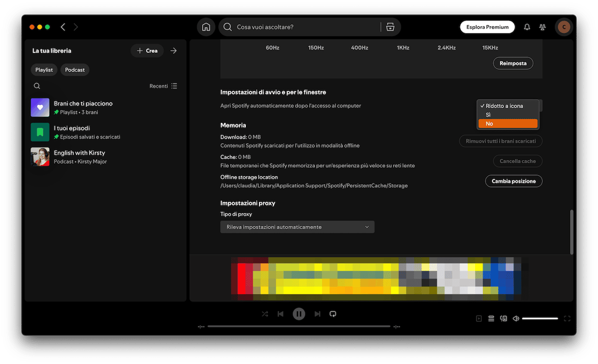
Task: Pause playback with the center button
Action: [x=299, y=314]
